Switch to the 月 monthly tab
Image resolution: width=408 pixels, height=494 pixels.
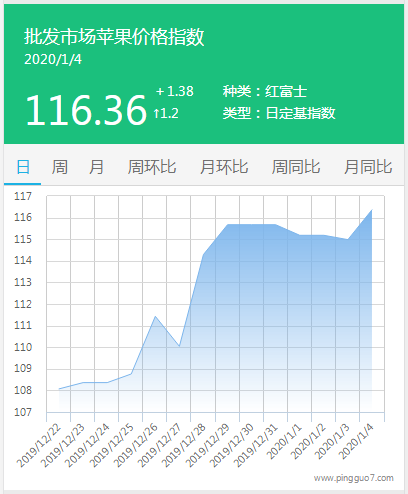coord(96,167)
